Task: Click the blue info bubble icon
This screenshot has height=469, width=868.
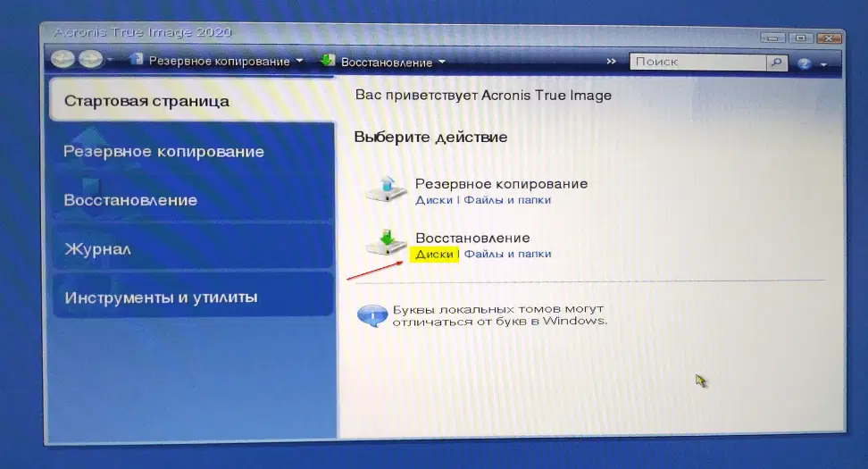Action: click(372, 315)
